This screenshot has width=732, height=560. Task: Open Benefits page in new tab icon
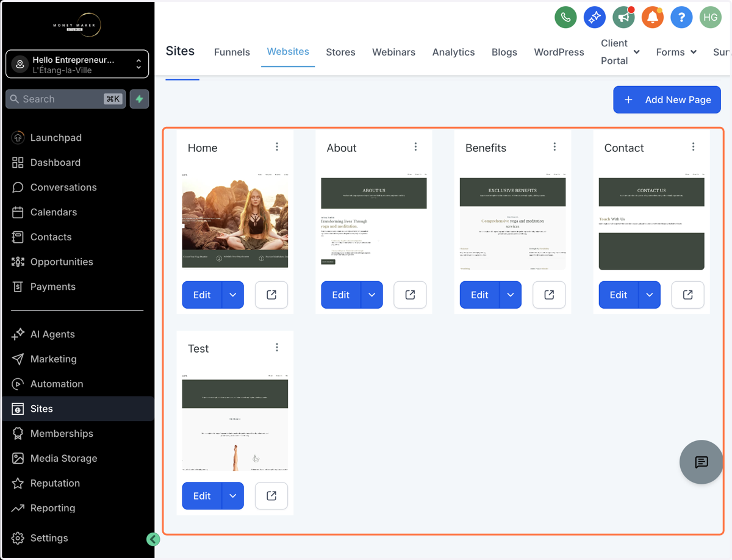click(x=549, y=295)
